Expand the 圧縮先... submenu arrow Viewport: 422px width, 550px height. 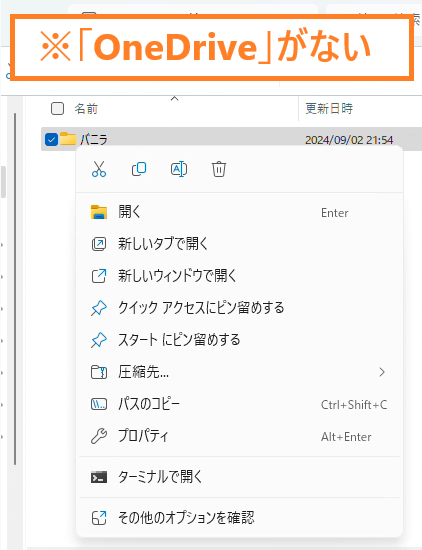[382, 372]
